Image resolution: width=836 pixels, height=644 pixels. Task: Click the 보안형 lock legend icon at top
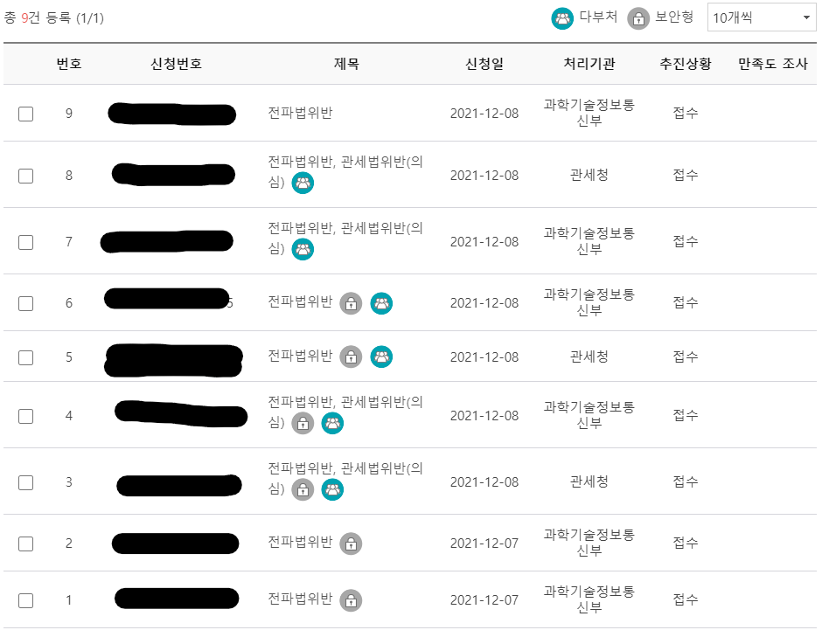[638, 18]
